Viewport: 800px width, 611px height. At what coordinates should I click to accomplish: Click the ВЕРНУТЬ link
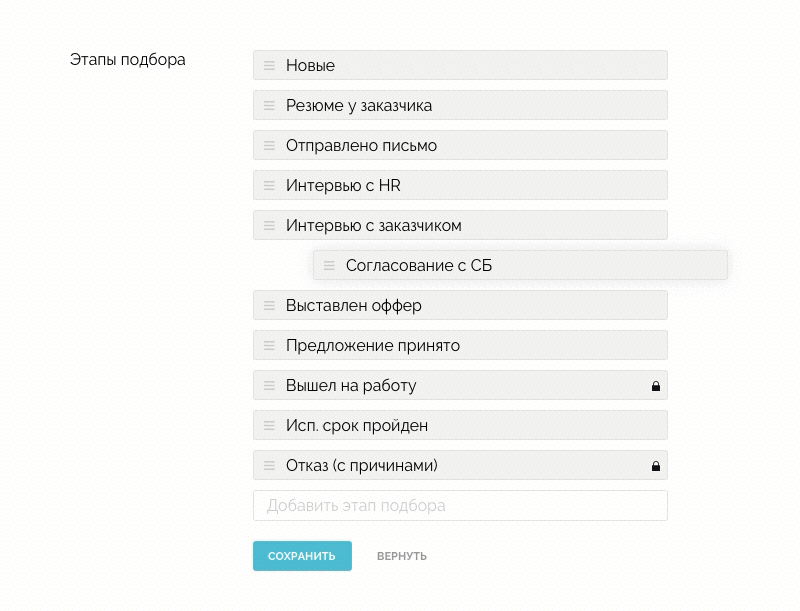(401, 556)
